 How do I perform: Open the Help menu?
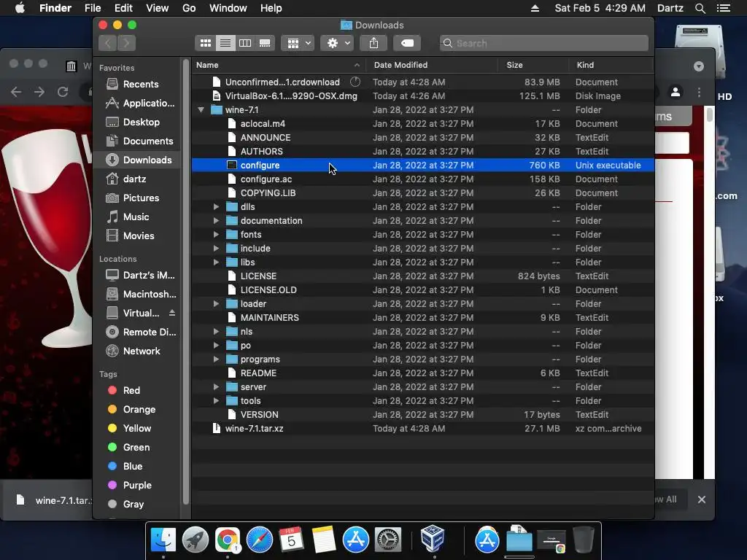tap(271, 8)
